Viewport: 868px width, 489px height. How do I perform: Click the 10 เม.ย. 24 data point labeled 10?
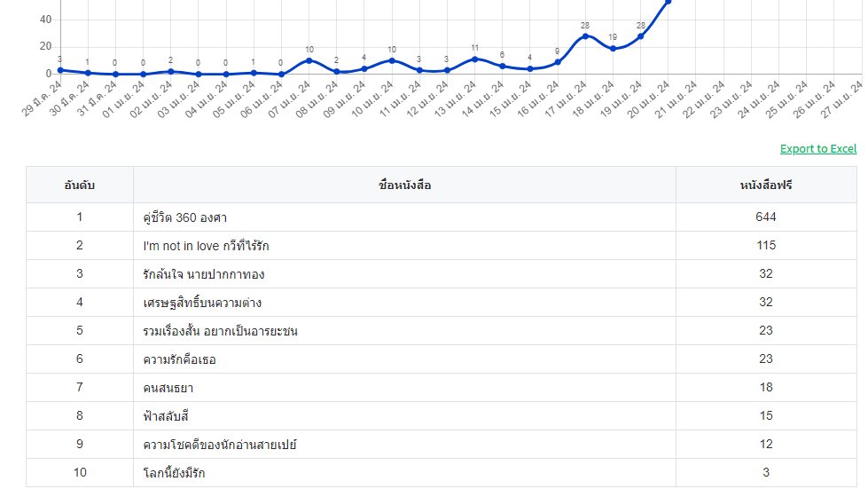click(392, 60)
